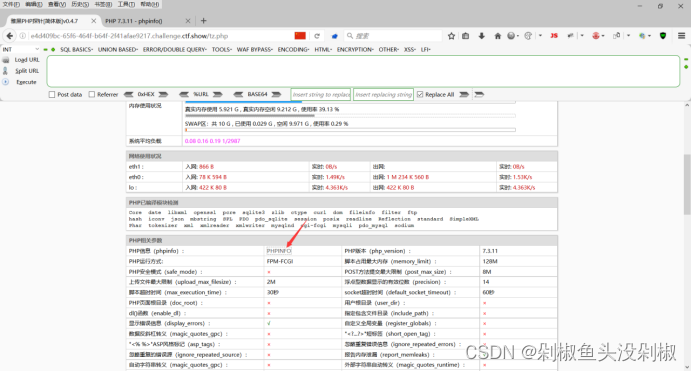Expand the XSS dropdown menu
The width and height of the screenshot is (692, 371).
[410, 49]
